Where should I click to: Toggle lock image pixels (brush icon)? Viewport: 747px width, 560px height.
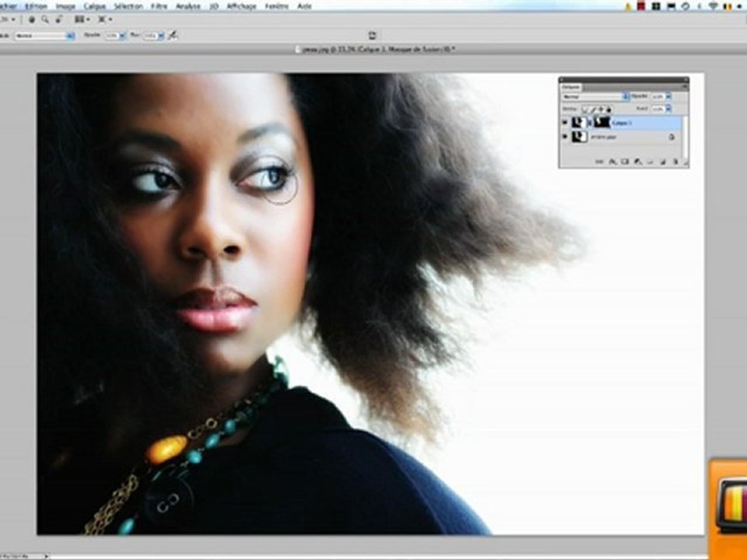coord(593,110)
